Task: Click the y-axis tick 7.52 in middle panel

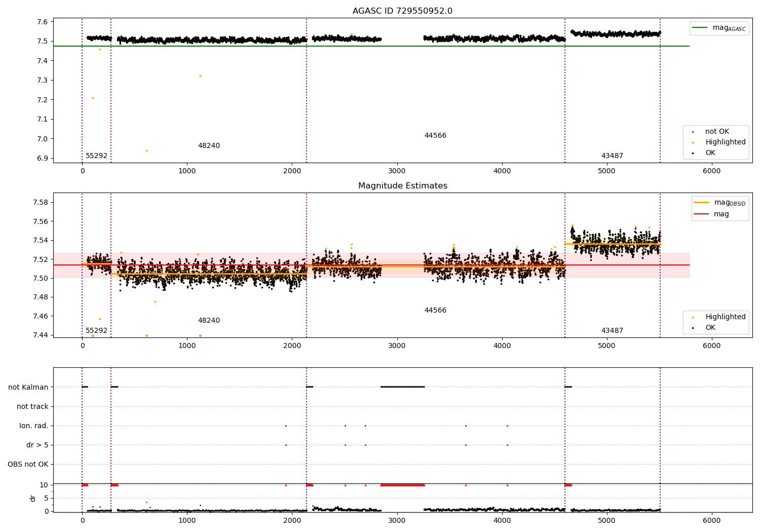Action: pyautogui.click(x=41, y=259)
